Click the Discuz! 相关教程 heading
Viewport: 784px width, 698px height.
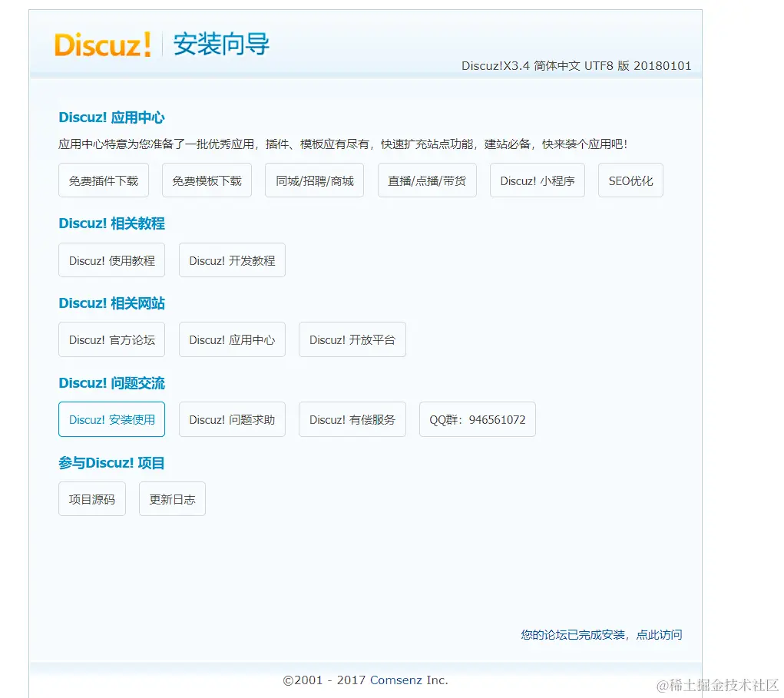(111, 223)
